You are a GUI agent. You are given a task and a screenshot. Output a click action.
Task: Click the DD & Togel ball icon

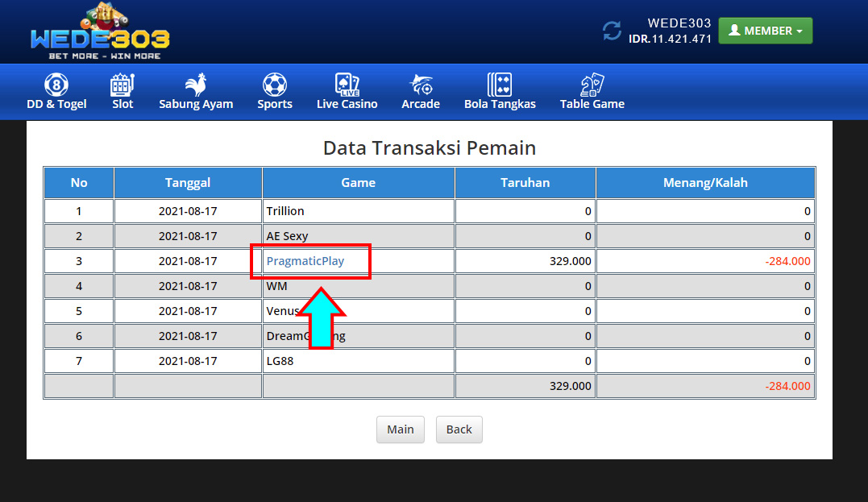coord(56,85)
